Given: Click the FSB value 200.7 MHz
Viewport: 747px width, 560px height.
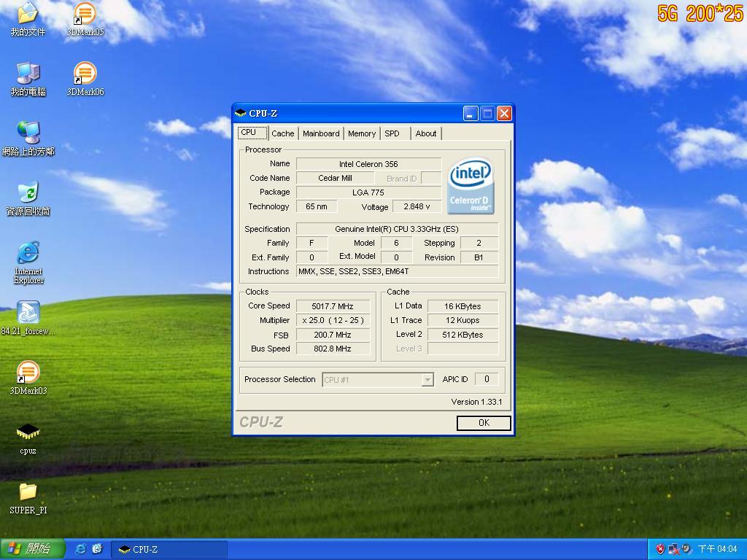Looking at the screenshot, I should point(333,335).
